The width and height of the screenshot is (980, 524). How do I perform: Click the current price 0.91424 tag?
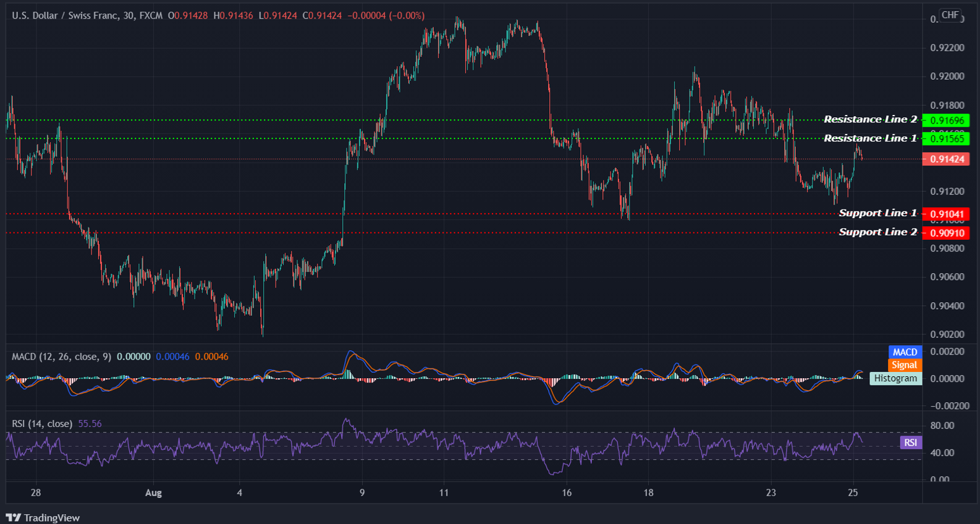point(946,159)
